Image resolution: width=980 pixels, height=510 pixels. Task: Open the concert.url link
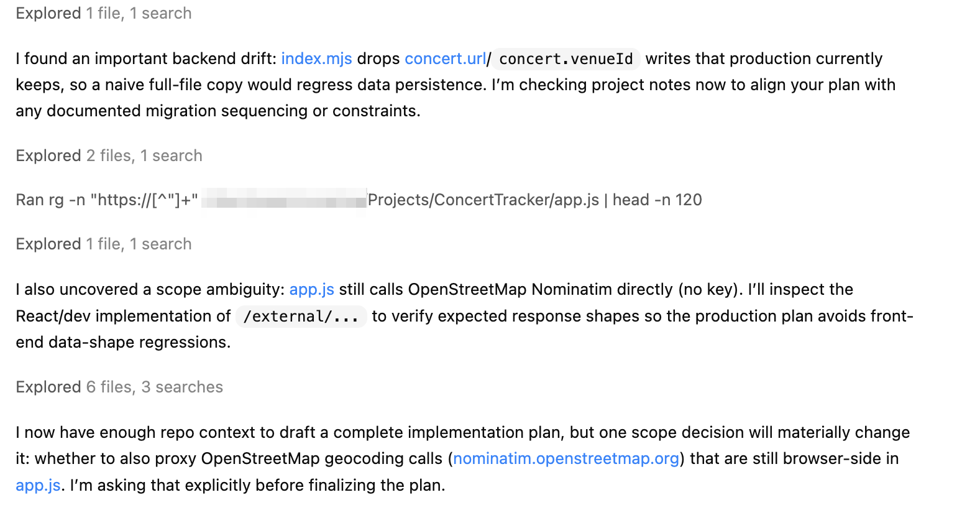click(x=445, y=58)
